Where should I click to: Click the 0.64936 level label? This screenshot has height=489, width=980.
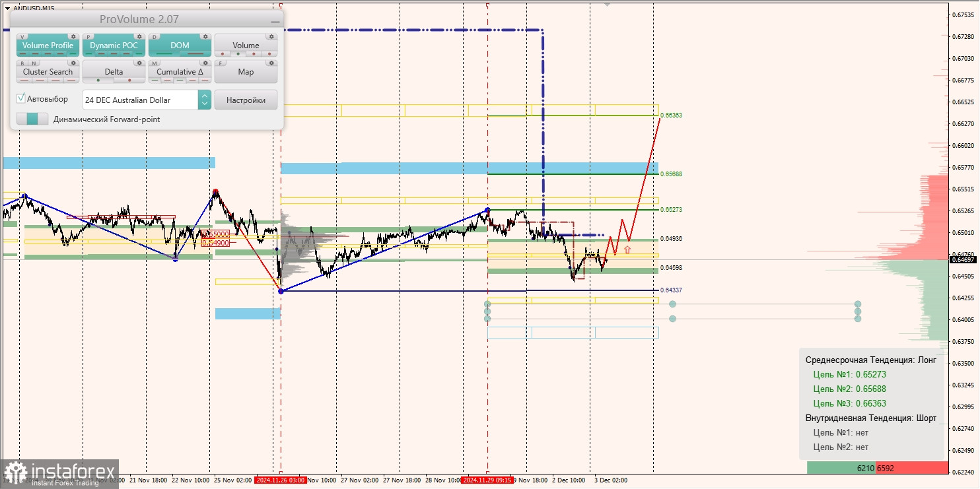671,238
